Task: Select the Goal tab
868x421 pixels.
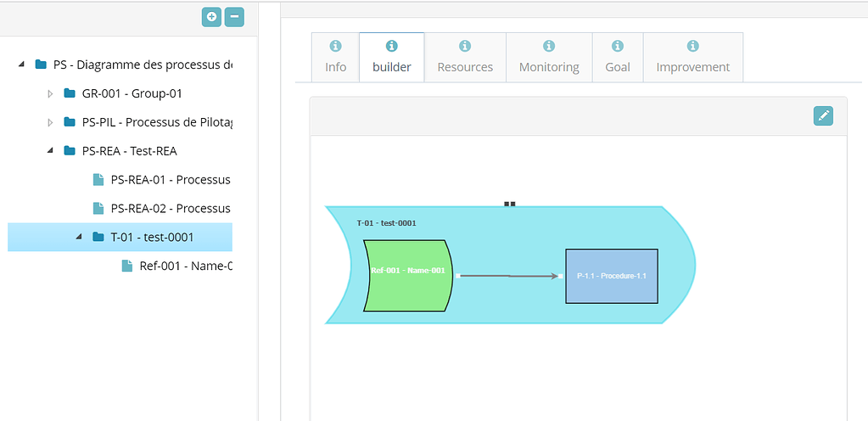Action: (x=618, y=58)
